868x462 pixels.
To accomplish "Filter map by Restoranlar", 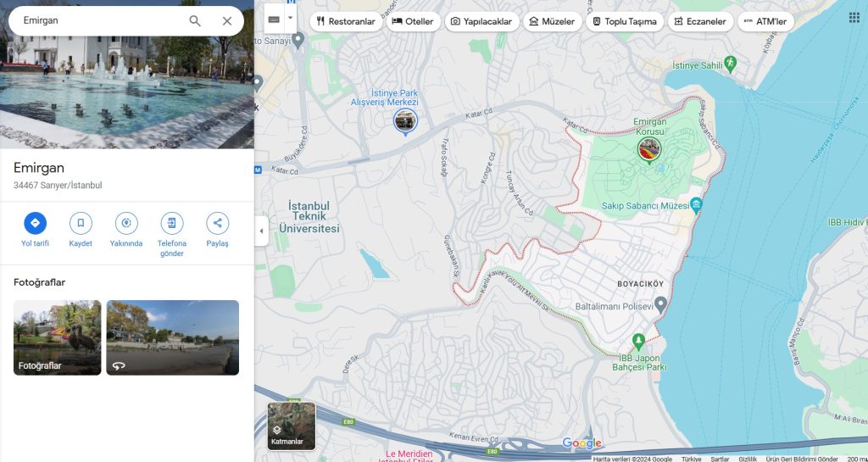I will point(346,21).
